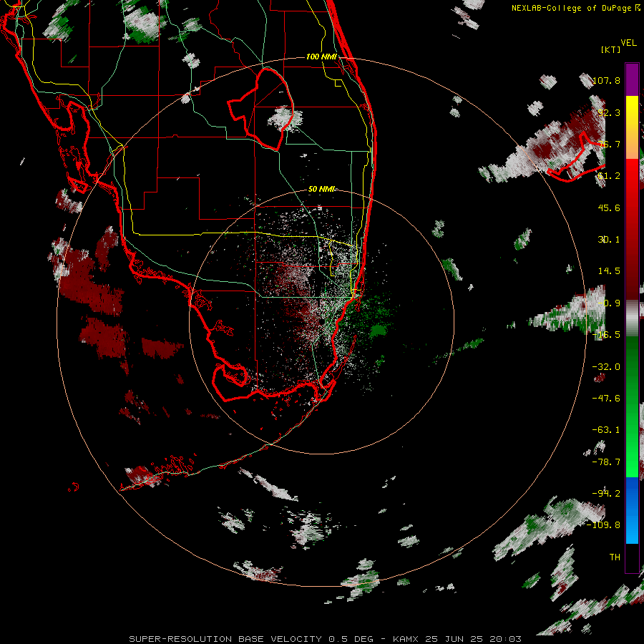Click the 100 NMI range ring label
The width and height of the screenshot is (644, 644).
click(x=321, y=57)
